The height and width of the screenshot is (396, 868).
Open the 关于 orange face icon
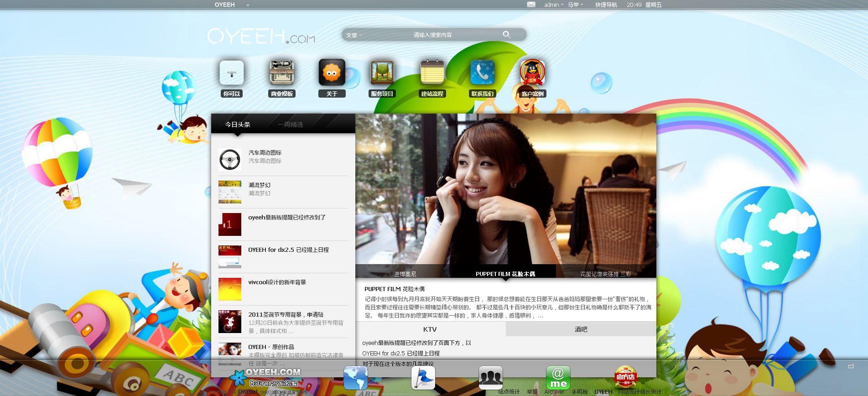pos(332,73)
